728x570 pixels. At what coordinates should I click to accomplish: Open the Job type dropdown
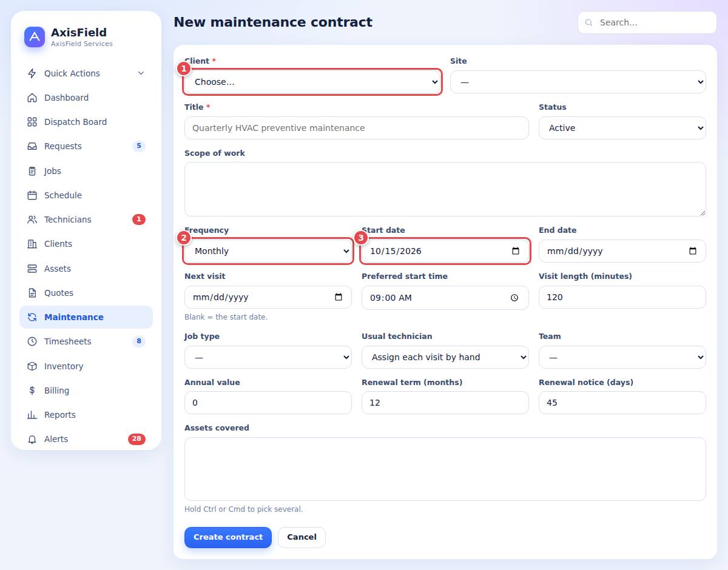268,357
